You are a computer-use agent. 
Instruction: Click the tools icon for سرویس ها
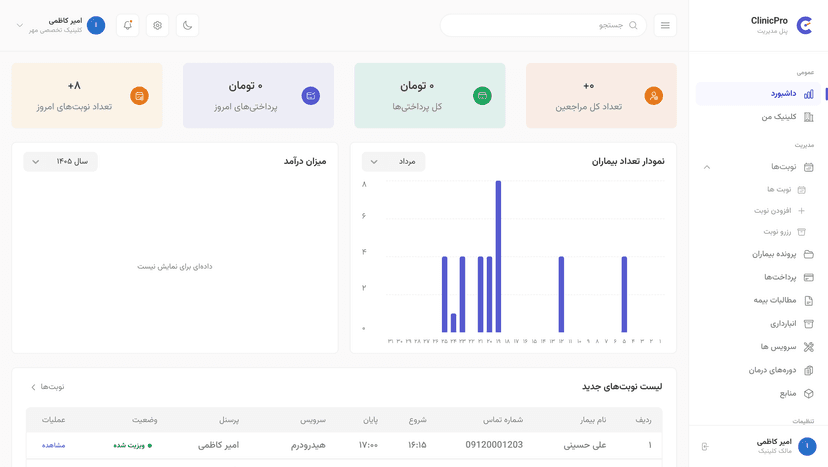808,347
